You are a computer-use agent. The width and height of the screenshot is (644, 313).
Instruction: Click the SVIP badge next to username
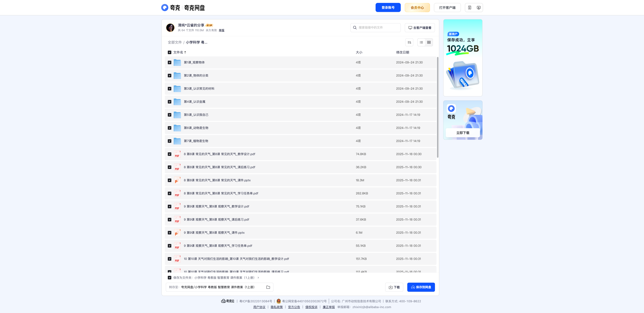(209, 25)
